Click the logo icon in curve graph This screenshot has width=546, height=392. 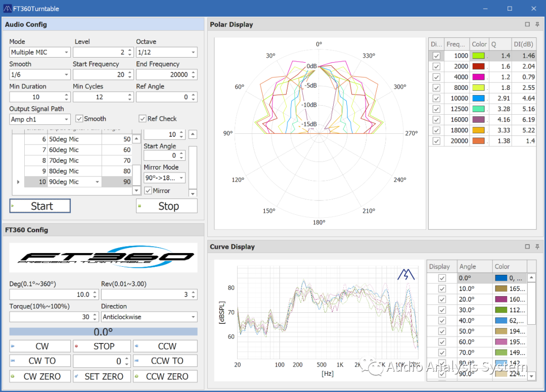405,274
